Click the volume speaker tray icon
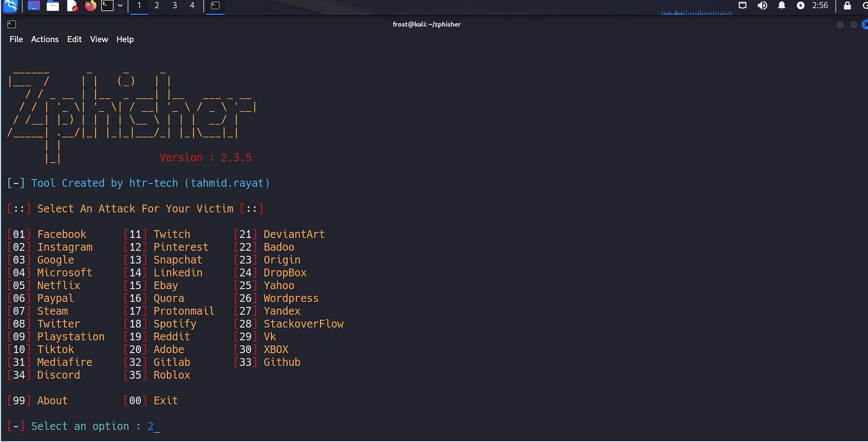The width and height of the screenshot is (868, 442). coord(762,6)
